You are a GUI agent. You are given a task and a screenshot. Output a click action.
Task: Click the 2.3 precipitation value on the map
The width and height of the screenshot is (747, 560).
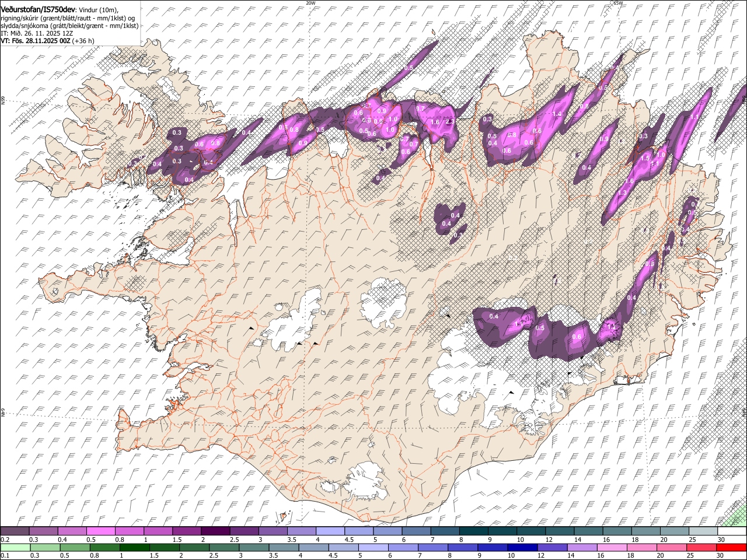(x=450, y=122)
